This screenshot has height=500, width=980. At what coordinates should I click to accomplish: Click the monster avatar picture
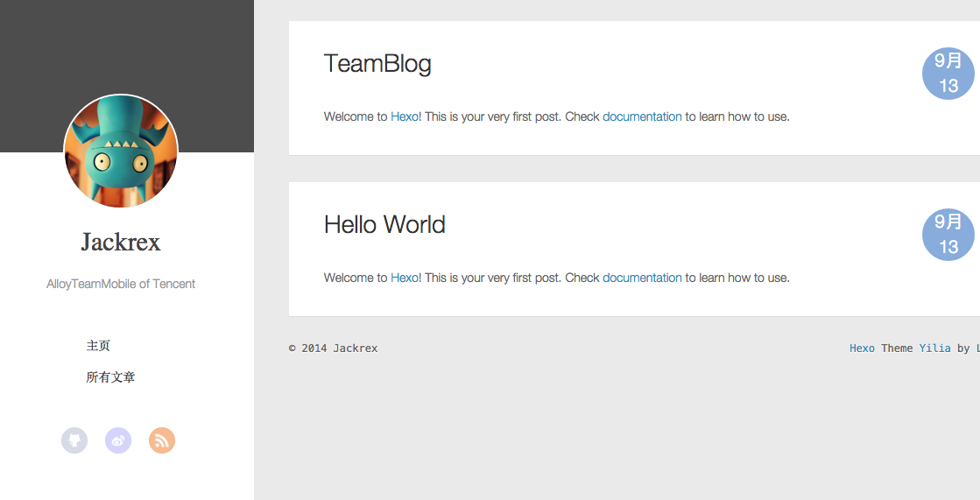[x=121, y=151]
